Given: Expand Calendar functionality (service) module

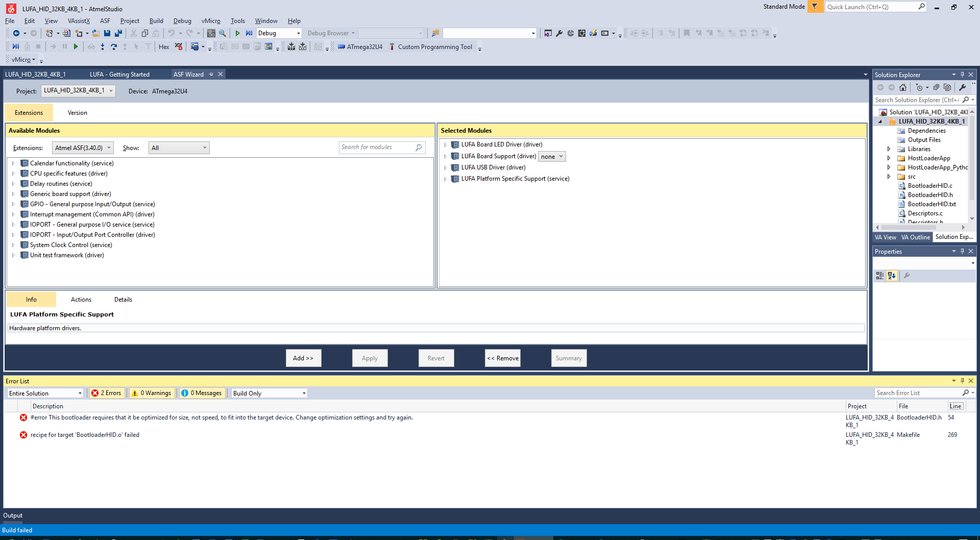Looking at the screenshot, I should tap(13, 163).
